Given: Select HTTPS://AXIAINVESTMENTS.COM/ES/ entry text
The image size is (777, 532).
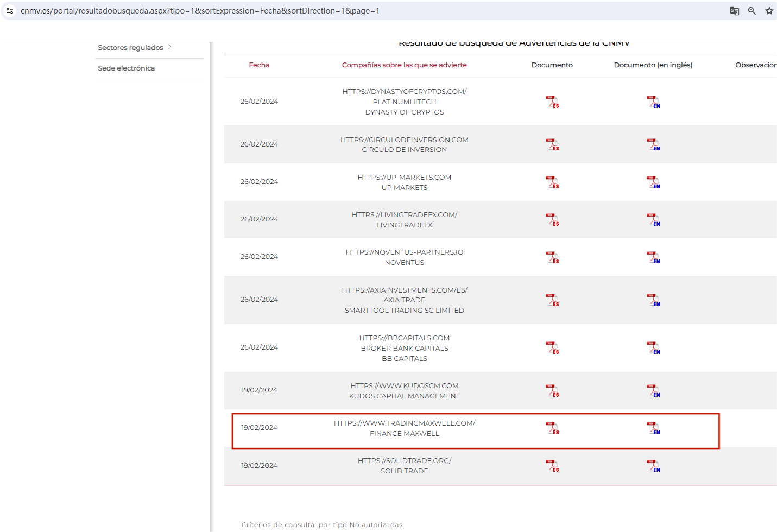Looking at the screenshot, I should (x=405, y=290).
